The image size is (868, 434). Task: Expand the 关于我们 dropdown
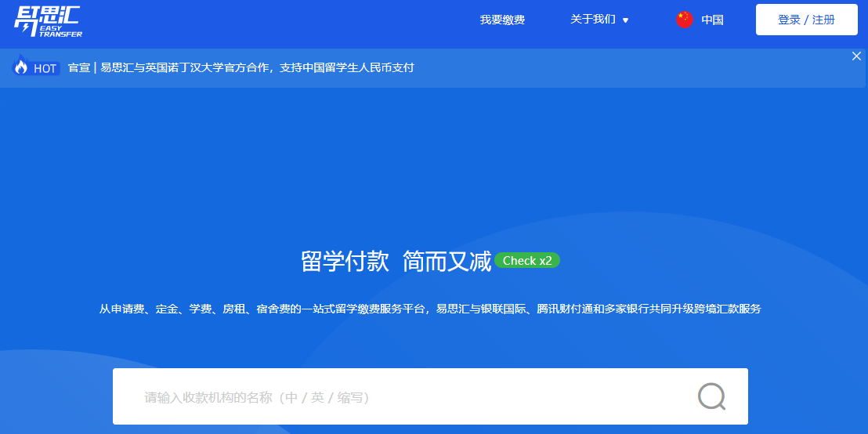(x=599, y=20)
